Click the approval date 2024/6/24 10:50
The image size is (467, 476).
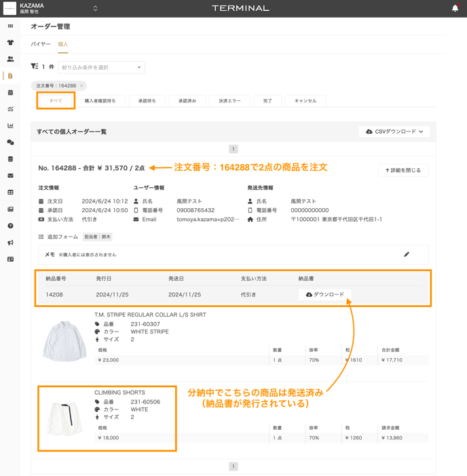[105, 210]
